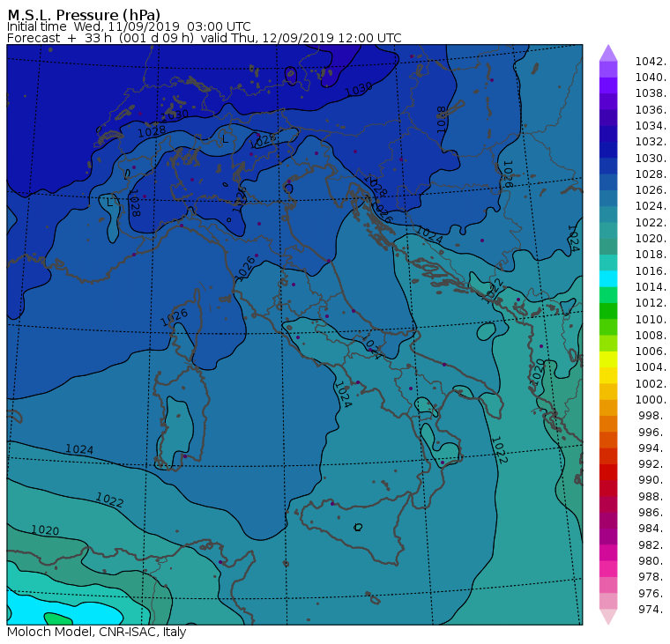Click the "1028." legend label in the colorbar
Viewport: 670px width, 644px height.
coord(651,174)
